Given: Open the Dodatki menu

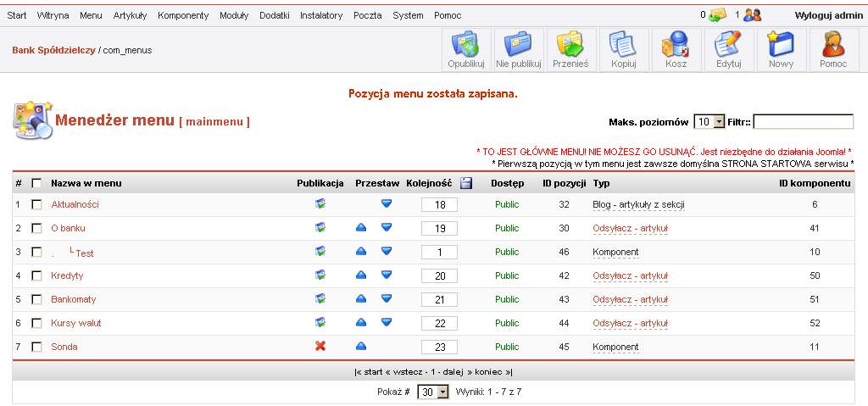Looking at the screenshot, I should tap(275, 15).
